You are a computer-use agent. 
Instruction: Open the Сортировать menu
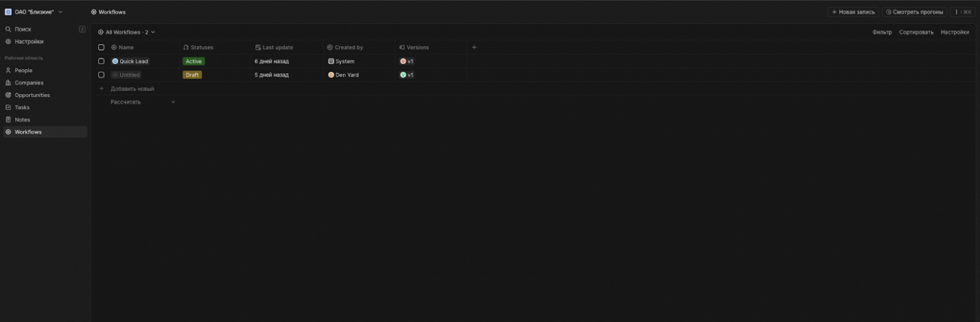point(915,32)
